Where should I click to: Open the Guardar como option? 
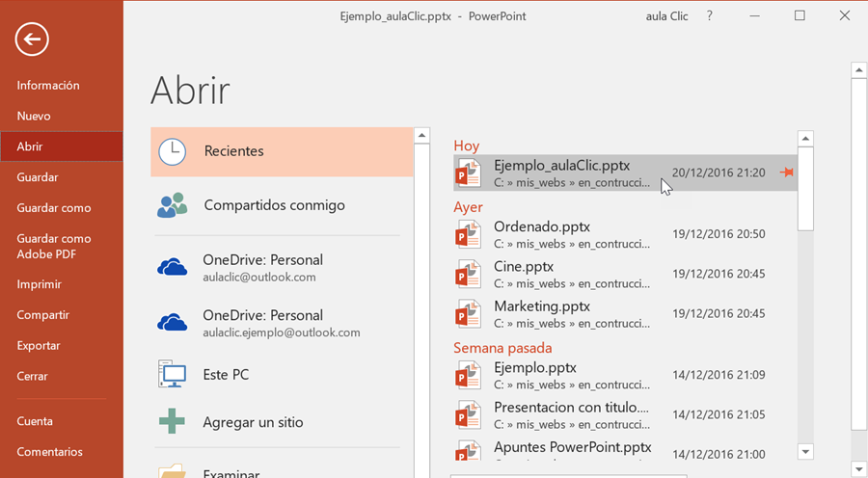(x=54, y=208)
